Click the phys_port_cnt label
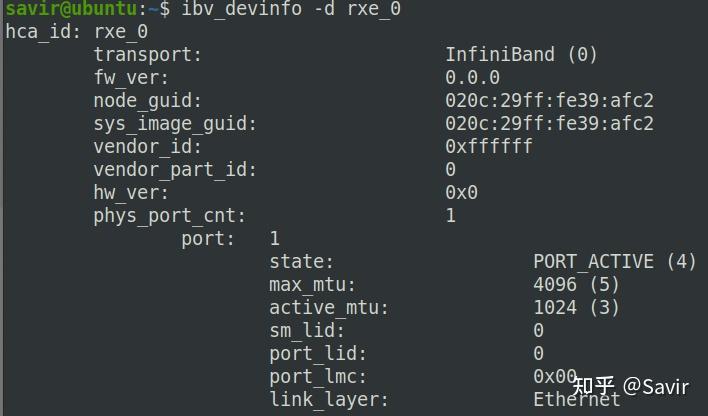708x416 pixels. tap(169, 215)
